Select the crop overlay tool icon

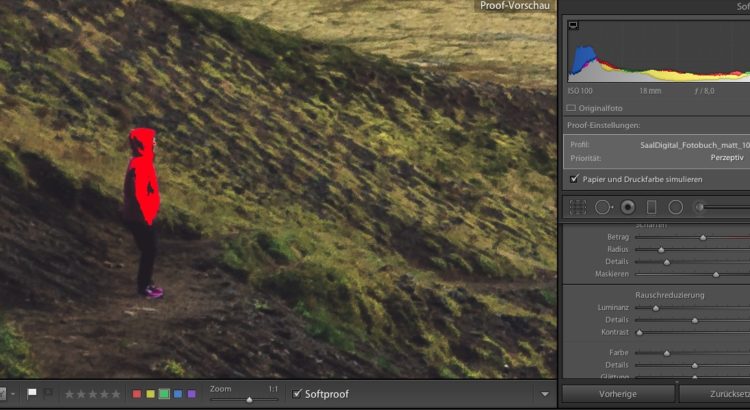pyautogui.click(x=577, y=207)
